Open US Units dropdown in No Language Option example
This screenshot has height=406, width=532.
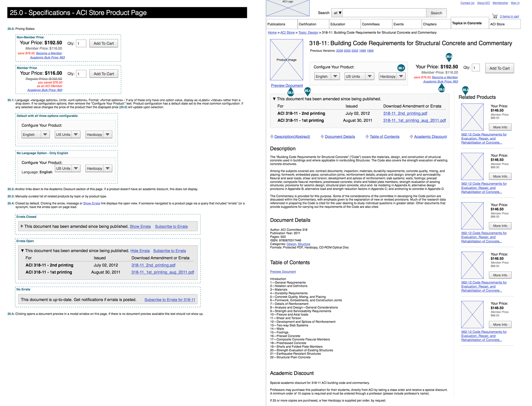[x=68, y=168]
